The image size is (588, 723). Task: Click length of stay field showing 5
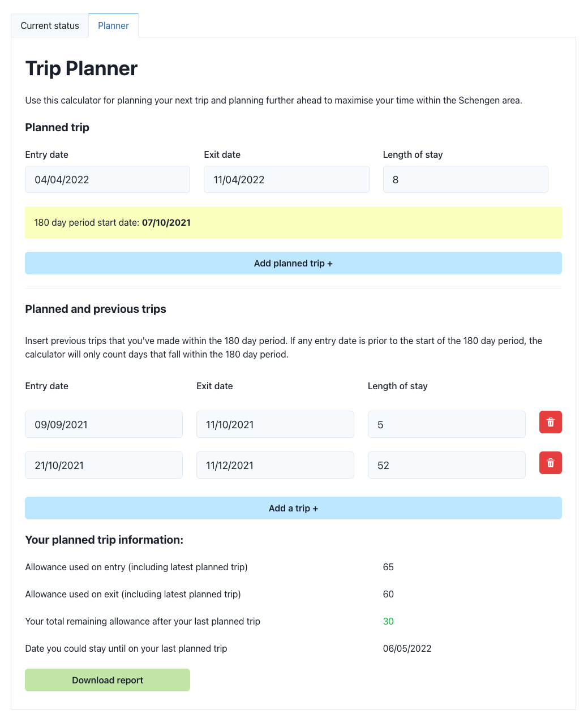coord(447,424)
